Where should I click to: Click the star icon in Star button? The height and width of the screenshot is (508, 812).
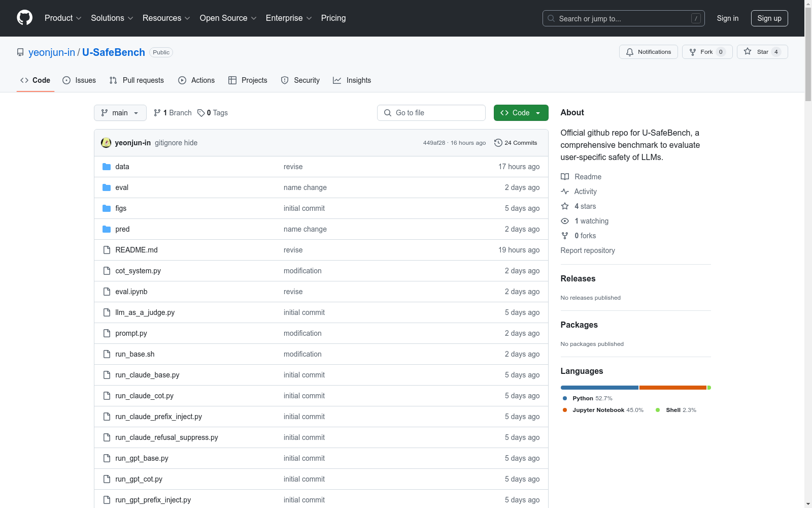pos(748,51)
